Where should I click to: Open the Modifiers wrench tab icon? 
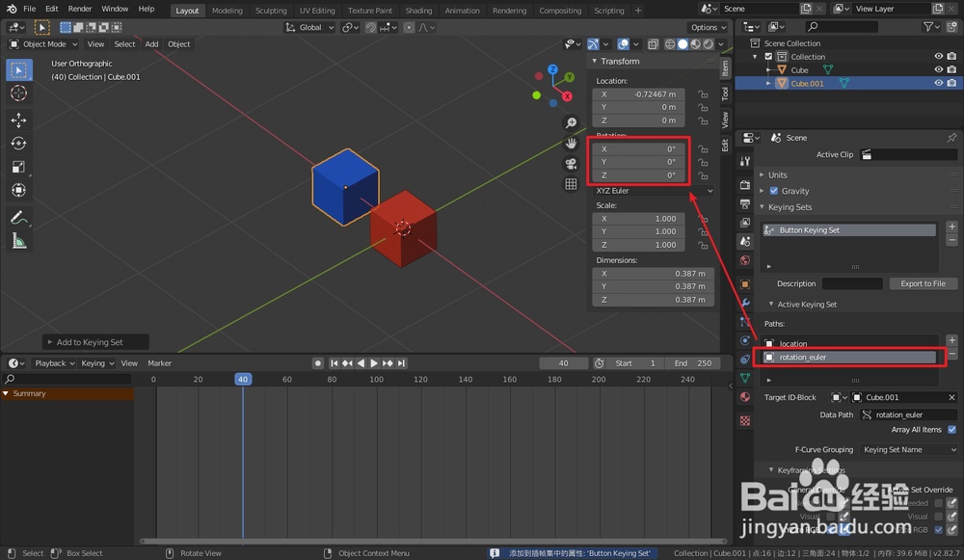(x=745, y=303)
